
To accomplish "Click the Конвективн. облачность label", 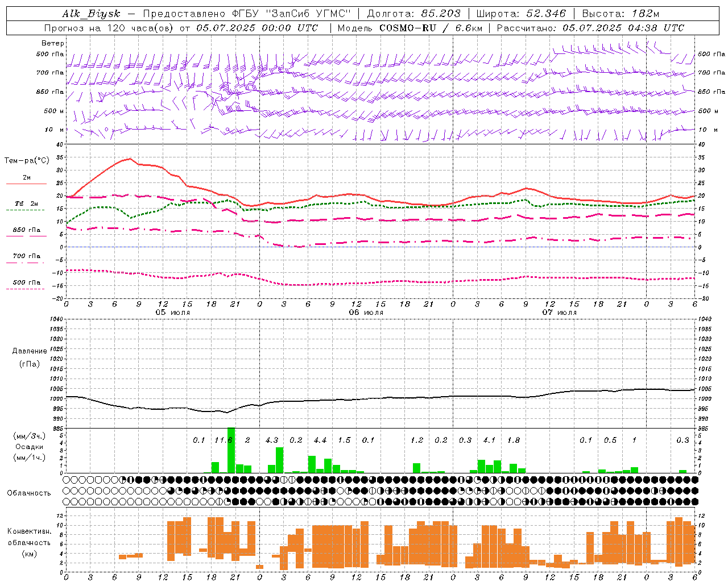I will (30, 537).
